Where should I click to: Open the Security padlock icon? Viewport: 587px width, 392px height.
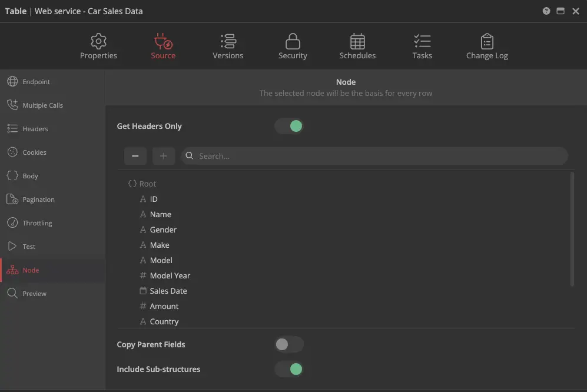tap(293, 41)
